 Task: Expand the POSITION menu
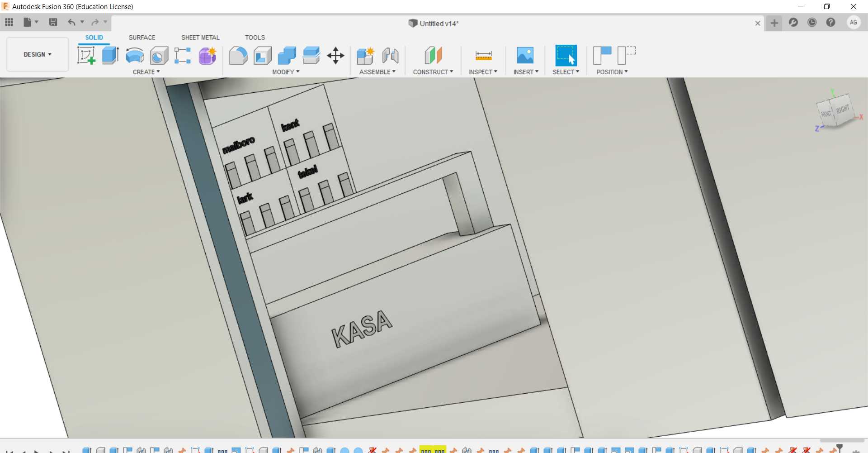(612, 72)
